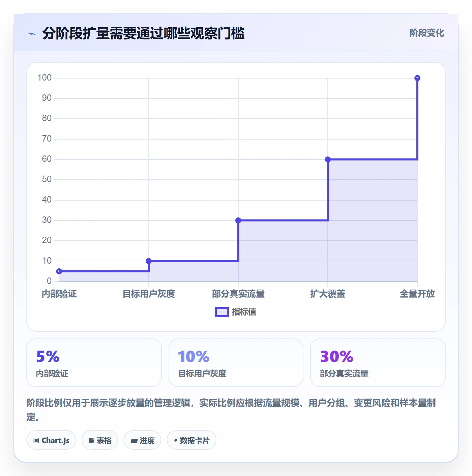The image size is (472, 476).
Task: Click the diamond icon in 数据卡片 chip
Action: 176,440
